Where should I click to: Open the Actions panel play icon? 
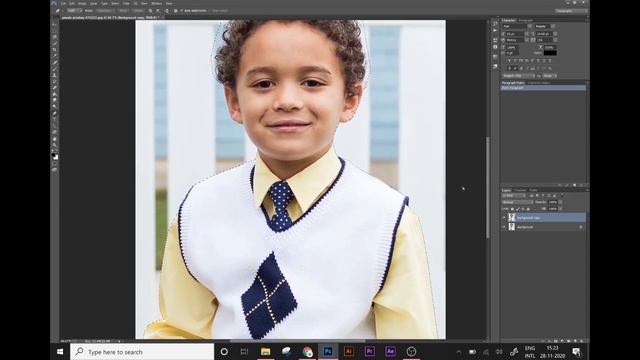coord(495,31)
